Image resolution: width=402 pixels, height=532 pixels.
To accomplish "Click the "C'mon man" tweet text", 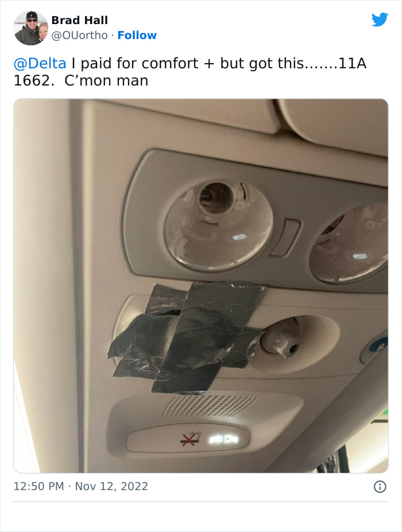I will pyautogui.click(x=106, y=81).
